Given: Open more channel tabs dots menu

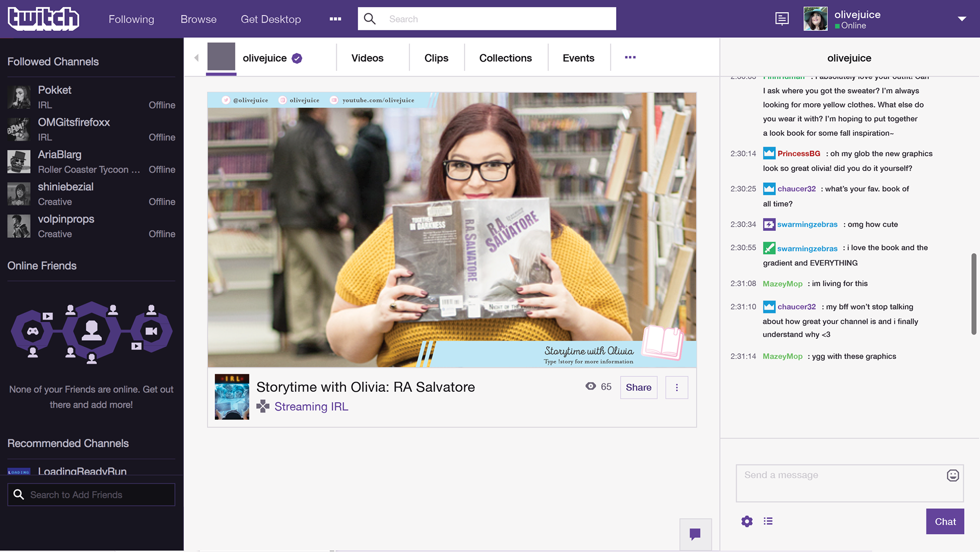Looking at the screenshot, I should [630, 57].
